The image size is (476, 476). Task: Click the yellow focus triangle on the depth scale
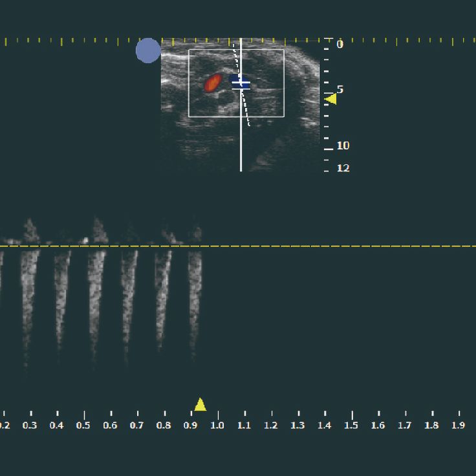point(331,98)
